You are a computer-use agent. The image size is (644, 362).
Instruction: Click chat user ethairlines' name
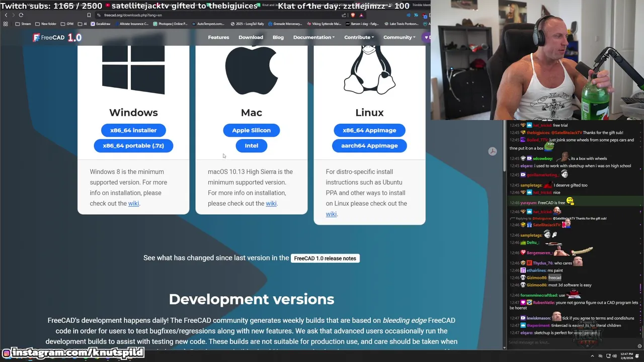coord(536,270)
